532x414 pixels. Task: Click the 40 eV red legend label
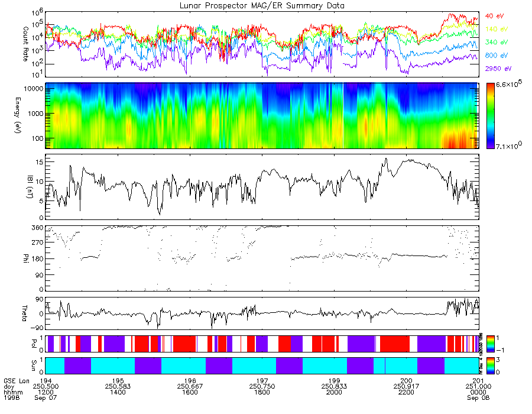pyautogui.click(x=494, y=16)
